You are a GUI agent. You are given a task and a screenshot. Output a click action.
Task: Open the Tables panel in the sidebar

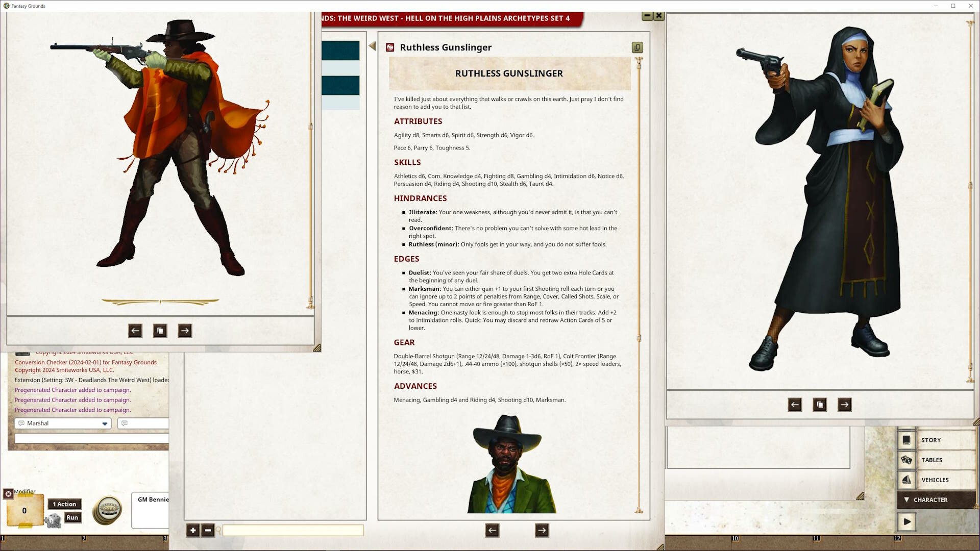pos(932,460)
